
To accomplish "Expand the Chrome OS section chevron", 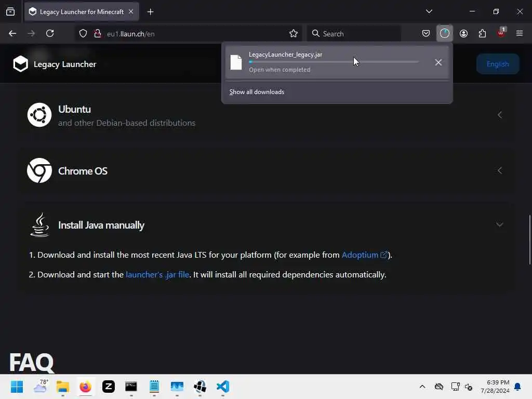I will pyautogui.click(x=500, y=170).
